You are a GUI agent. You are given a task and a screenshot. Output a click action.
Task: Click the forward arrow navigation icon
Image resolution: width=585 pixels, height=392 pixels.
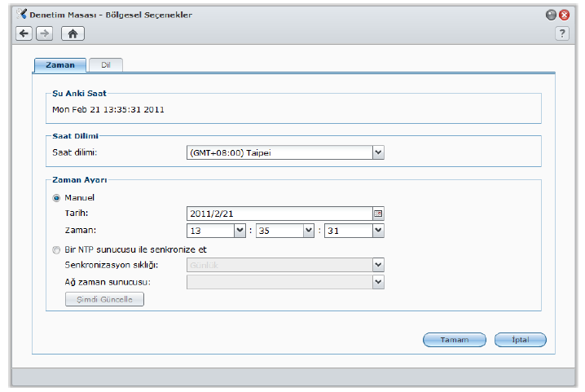tap(45, 33)
